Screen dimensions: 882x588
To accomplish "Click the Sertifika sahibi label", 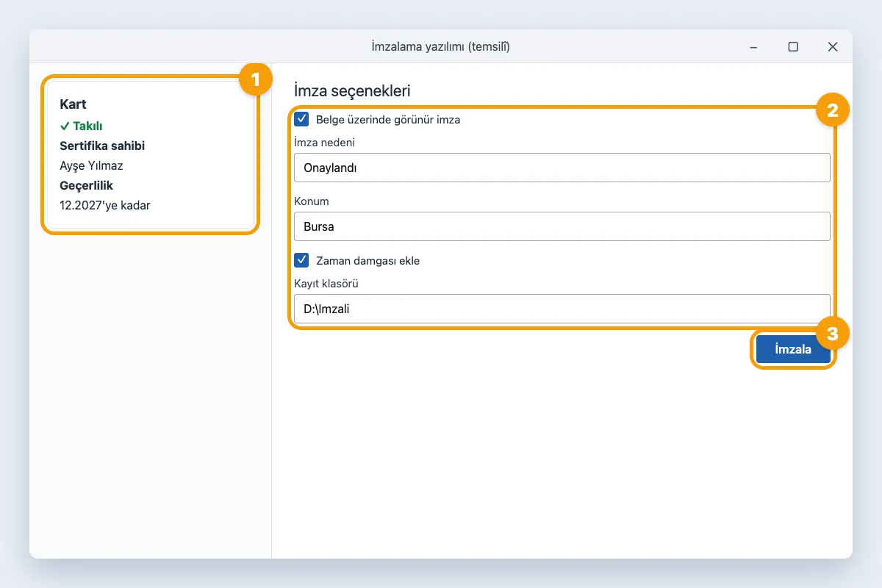I will coord(102,146).
